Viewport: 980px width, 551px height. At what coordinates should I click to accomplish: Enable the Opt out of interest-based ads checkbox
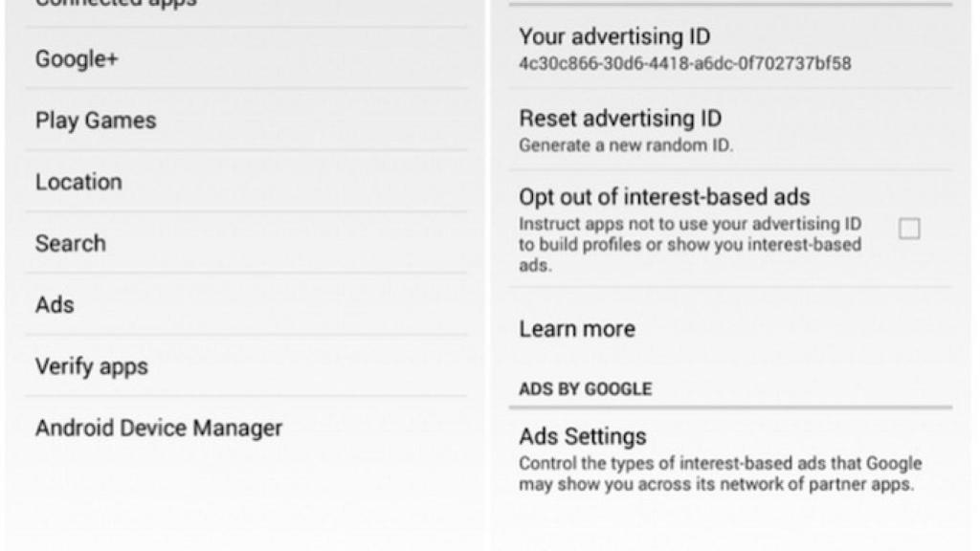[x=906, y=229]
